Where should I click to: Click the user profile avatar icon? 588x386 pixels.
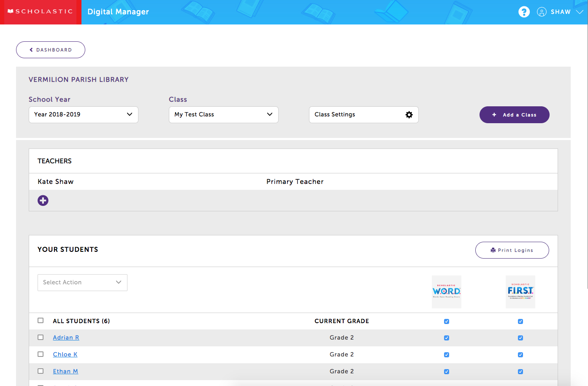click(542, 12)
